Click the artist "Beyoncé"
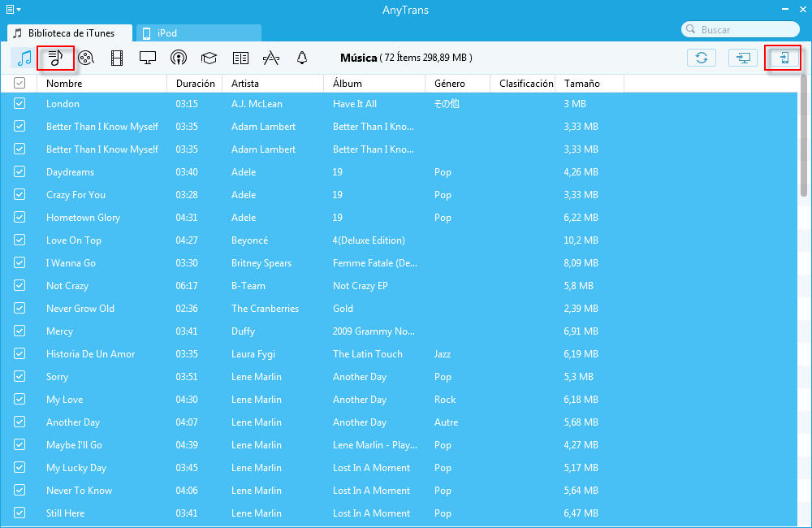 pos(249,240)
